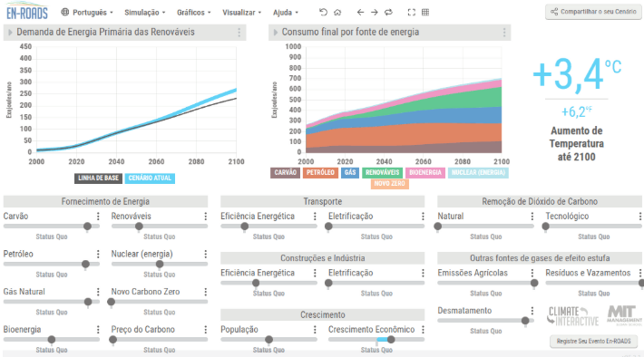This screenshot has width=644, height=357.
Task: Click Compartilhar o seu Cenário button
Action: click(593, 12)
